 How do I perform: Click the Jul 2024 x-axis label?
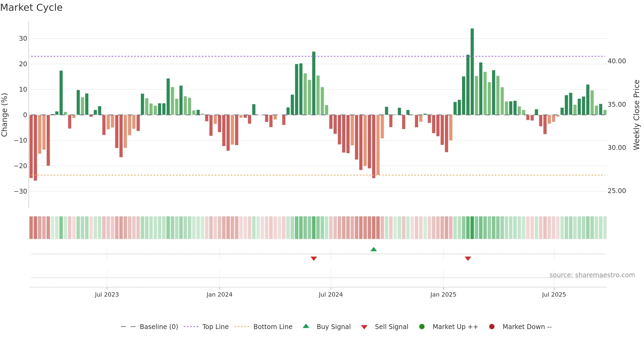click(331, 294)
